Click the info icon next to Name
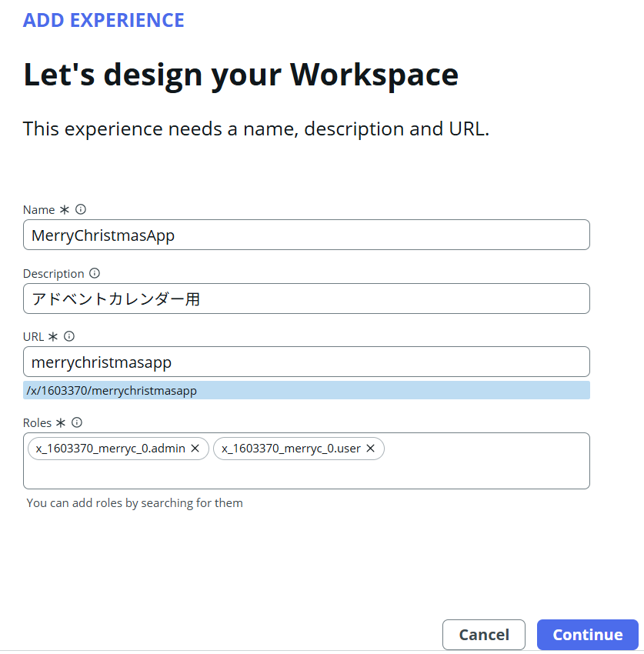The height and width of the screenshot is (654, 644). click(81, 209)
